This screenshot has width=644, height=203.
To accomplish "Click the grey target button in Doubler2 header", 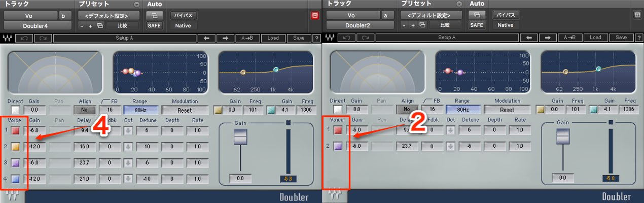I will [x=637, y=15].
